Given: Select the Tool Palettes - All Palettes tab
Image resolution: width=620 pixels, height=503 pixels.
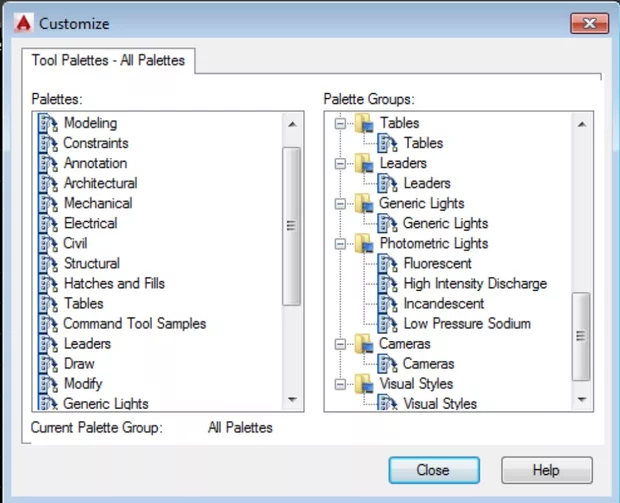Looking at the screenshot, I should pyautogui.click(x=108, y=61).
